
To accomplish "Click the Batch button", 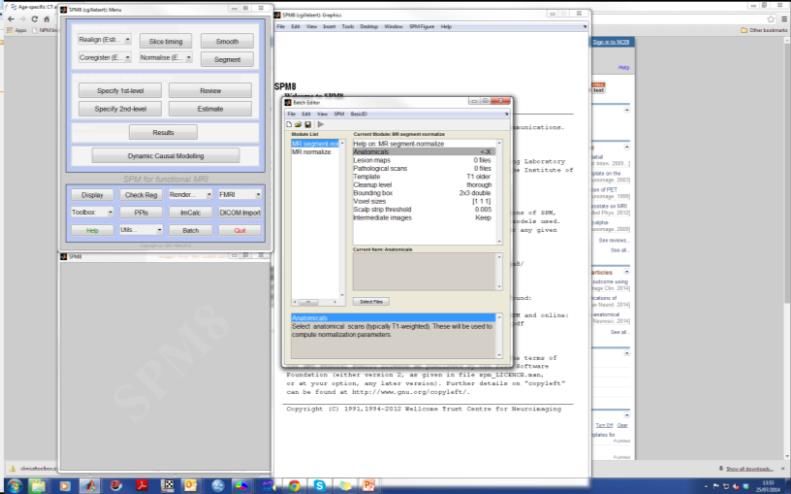I will click(x=190, y=230).
